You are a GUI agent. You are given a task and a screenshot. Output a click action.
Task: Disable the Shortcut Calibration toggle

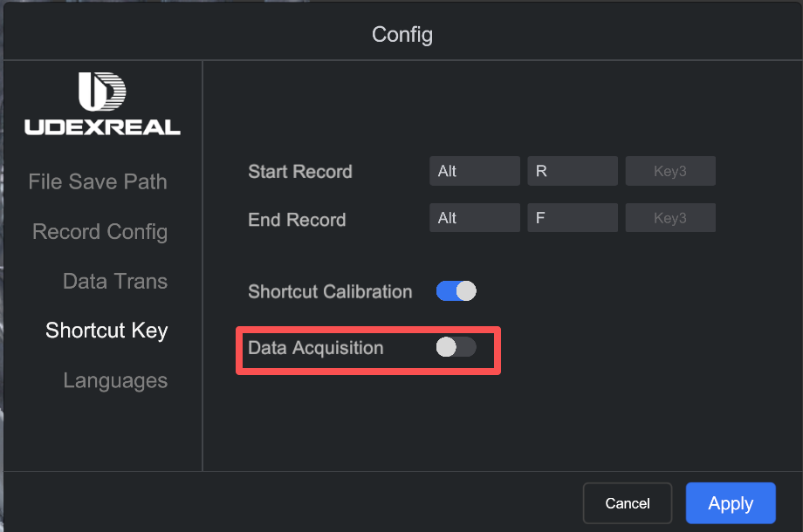pos(456,291)
